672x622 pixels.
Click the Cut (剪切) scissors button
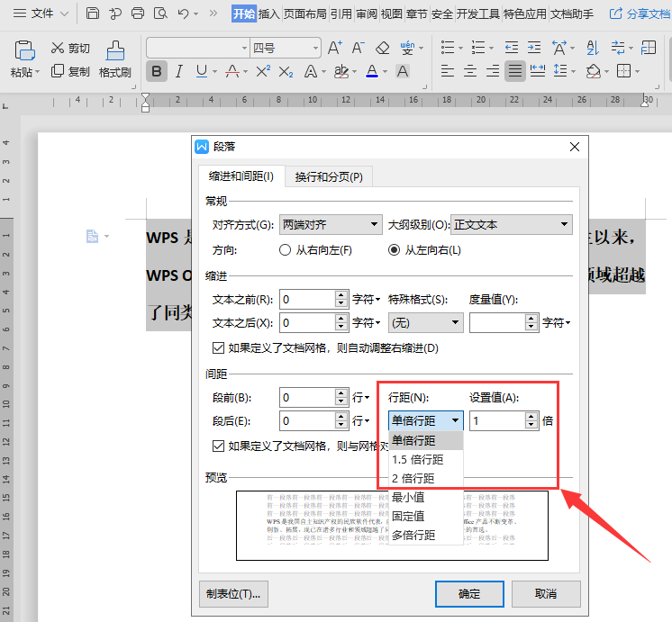tap(70, 48)
